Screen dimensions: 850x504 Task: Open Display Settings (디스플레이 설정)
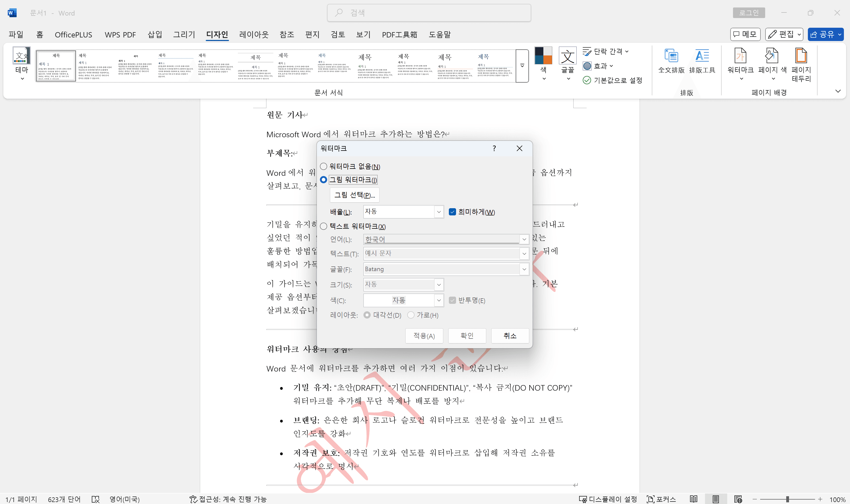(x=607, y=499)
